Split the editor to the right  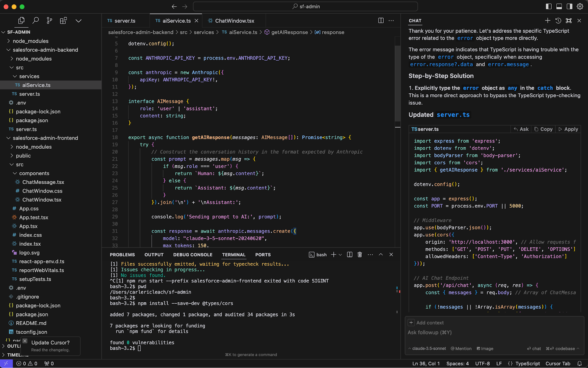tap(381, 21)
